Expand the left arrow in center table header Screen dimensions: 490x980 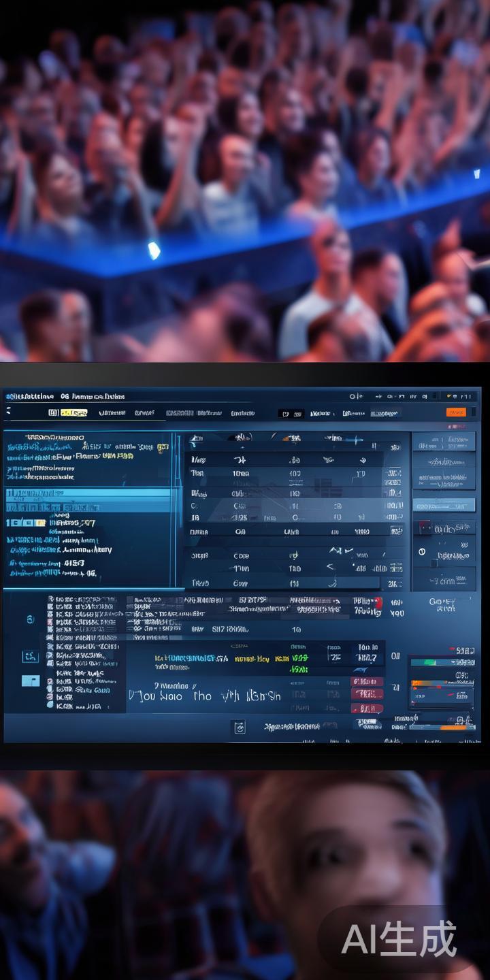[193, 442]
